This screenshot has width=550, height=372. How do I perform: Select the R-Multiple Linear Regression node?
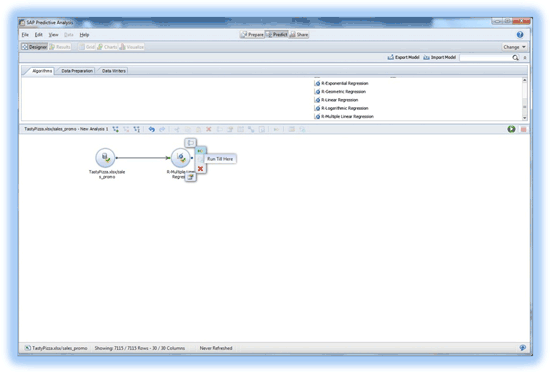tap(181, 158)
